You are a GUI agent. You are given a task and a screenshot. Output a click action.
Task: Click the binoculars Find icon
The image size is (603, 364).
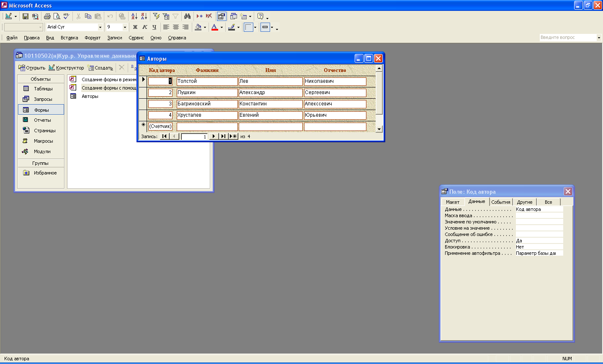[x=187, y=16]
